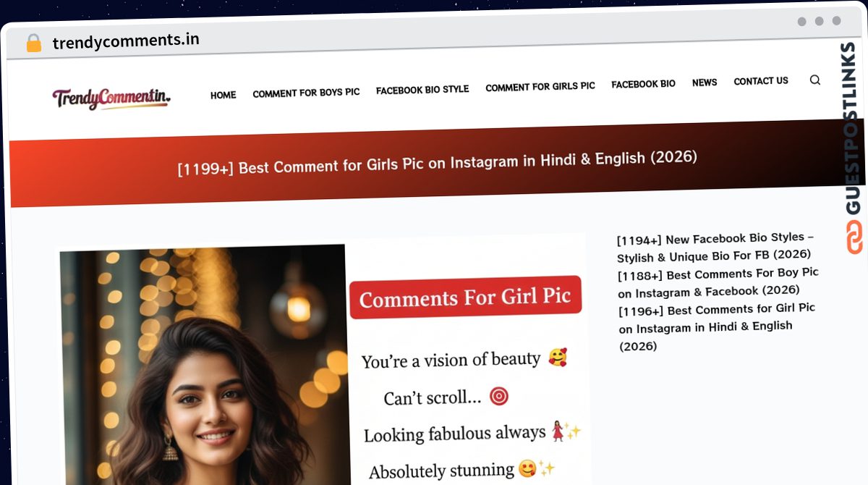The height and width of the screenshot is (485, 868).
Task: Click the [1199+] Best Comment page title
Action: 438,162
